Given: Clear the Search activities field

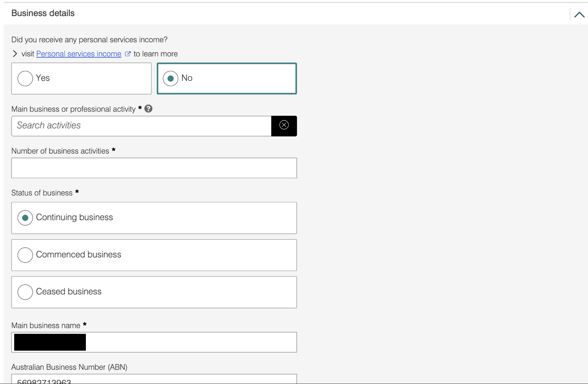Looking at the screenshot, I should coord(284,126).
